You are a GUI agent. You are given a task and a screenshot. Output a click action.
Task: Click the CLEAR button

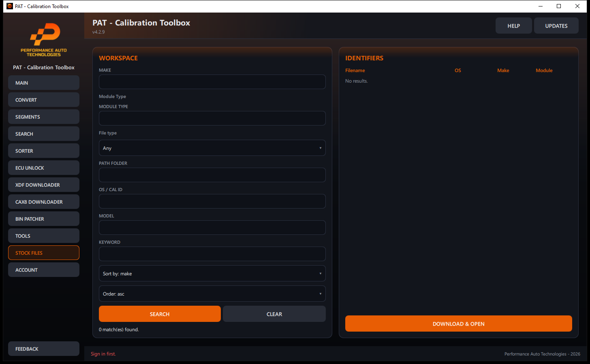click(274, 314)
